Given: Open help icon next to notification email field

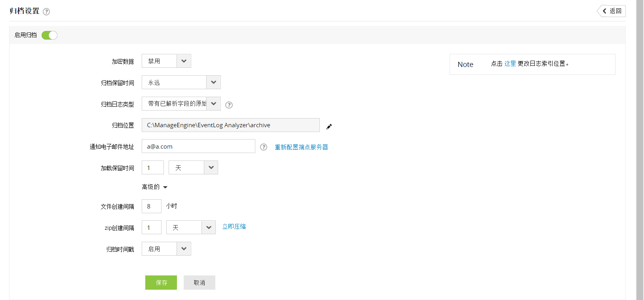Looking at the screenshot, I should pyautogui.click(x=264, y=147).
